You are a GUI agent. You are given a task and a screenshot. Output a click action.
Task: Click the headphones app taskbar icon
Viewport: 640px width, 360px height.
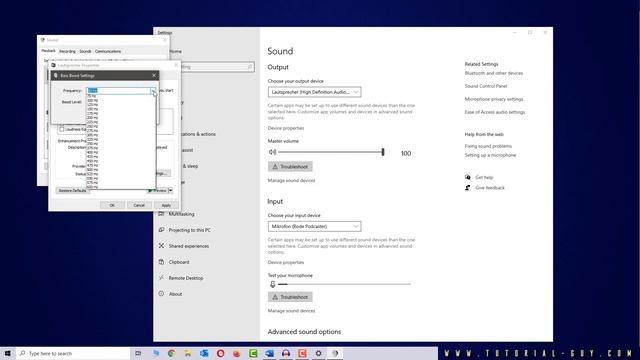(x=286, y=353)
